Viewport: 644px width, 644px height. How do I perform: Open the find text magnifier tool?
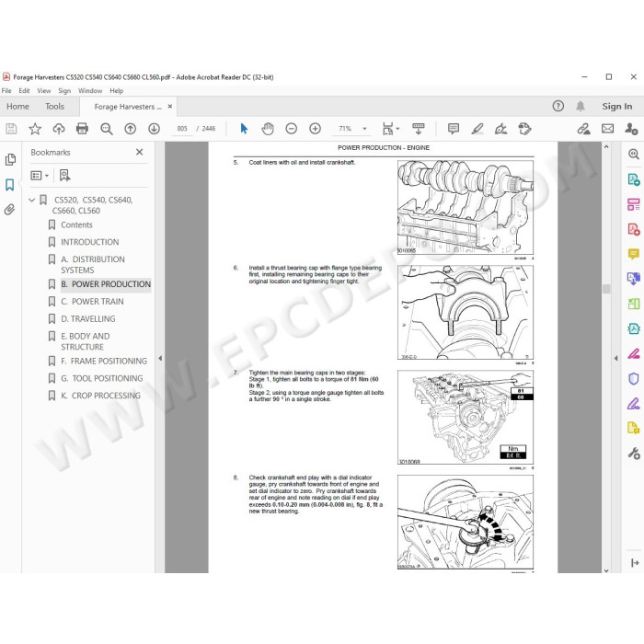pyautogui.click(x=107, y=129)
